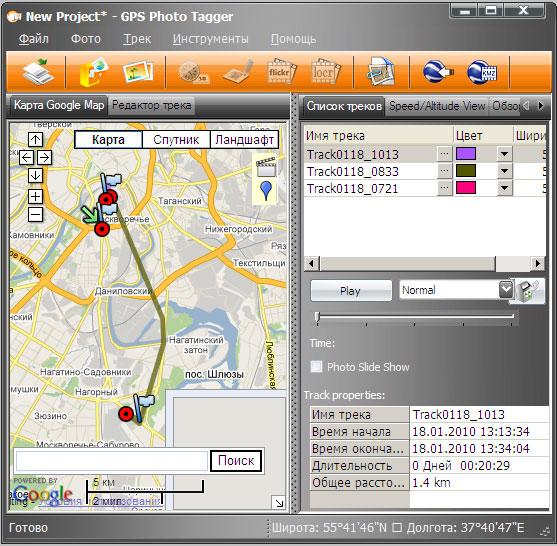
Task: Click the document with map export icon
Action: [x=381, y=72]
